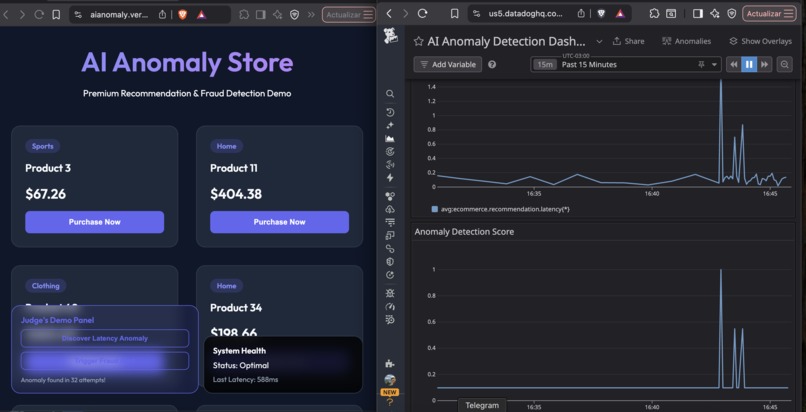Toggle Show Overlays on the dashboard
The image size is (806, 412).
pyautogui.click(x=760, y=41)
